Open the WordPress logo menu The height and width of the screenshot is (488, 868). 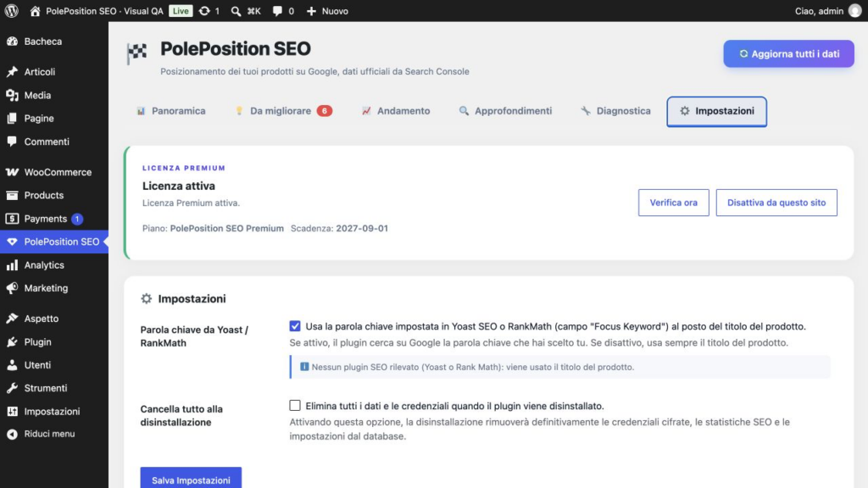click(12, 10)
